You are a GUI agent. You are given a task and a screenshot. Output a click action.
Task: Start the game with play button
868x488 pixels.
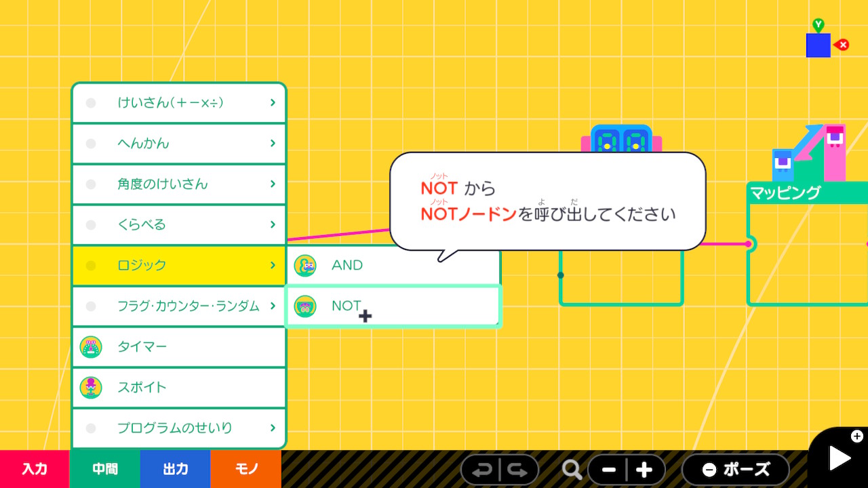point(840,458)
